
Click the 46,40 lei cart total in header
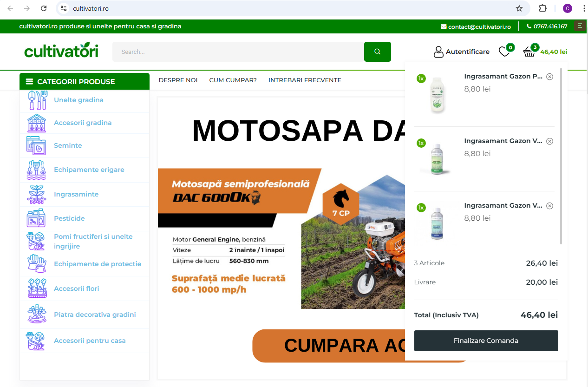pos(554,52)
